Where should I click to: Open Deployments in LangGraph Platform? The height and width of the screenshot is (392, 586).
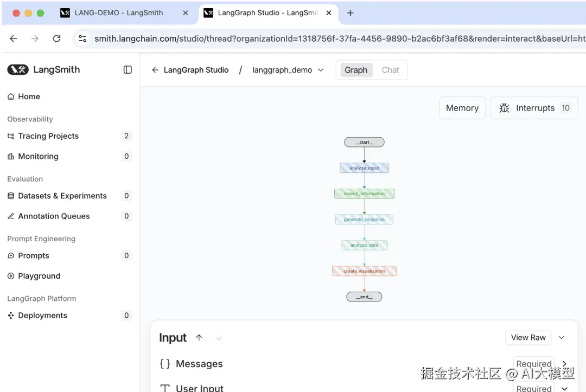(42, 316)
